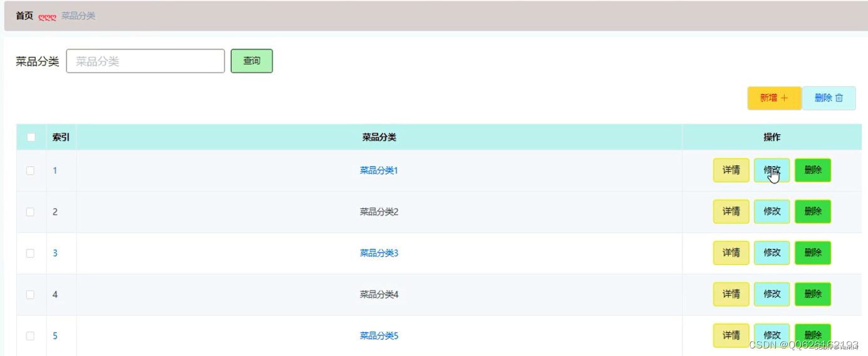Click the 查询 search button
This screenshot has height=356, width=868.
click(252, 61)
